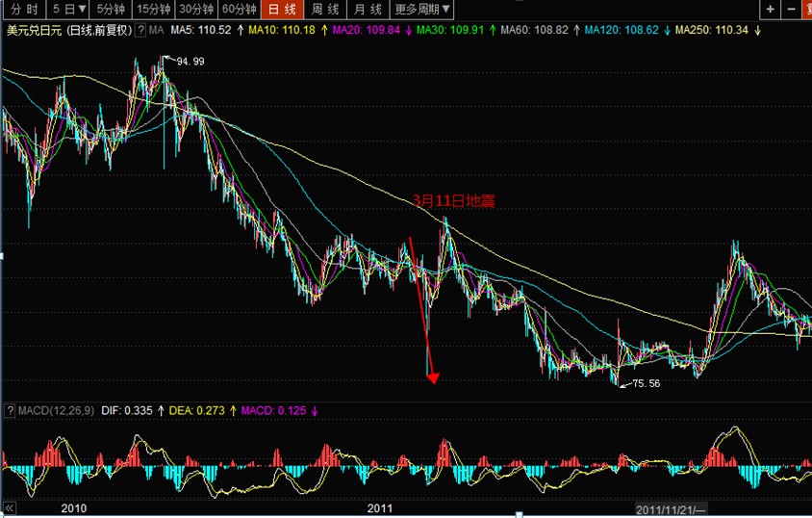Image resolution: width=812 pixels, height=518 pixels.
Task: Click the help icon beside MA label
Action: point(140,31)
